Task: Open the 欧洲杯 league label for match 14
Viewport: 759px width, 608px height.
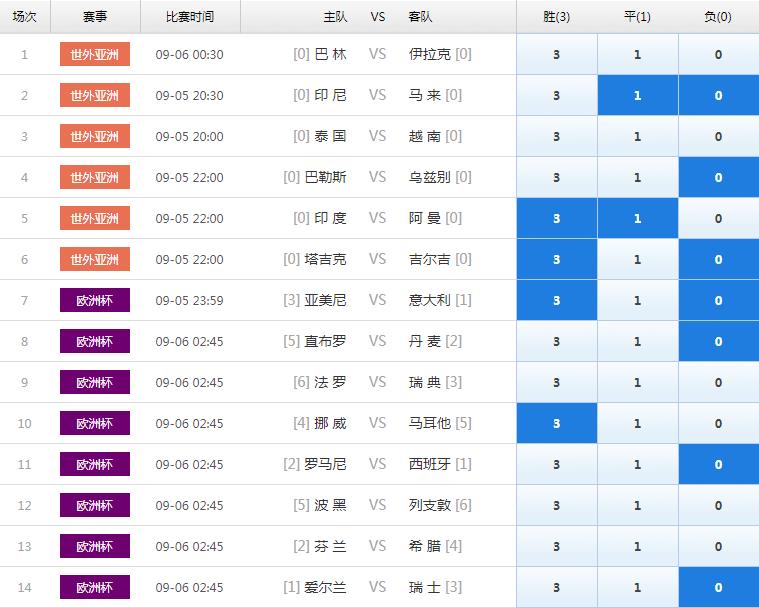Action: [x=95, y=587]
